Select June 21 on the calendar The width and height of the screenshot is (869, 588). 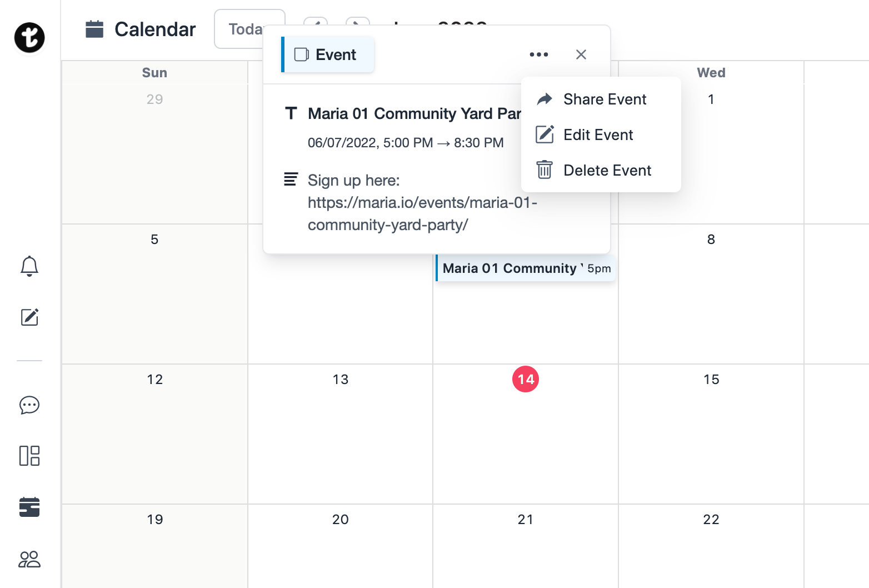525,520
